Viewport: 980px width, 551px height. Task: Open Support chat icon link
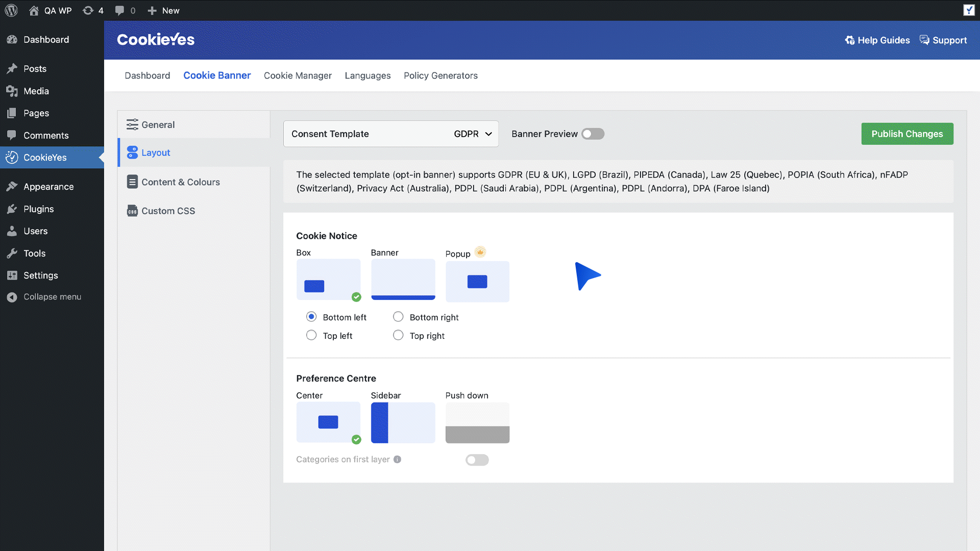click(x=924, y=40)
